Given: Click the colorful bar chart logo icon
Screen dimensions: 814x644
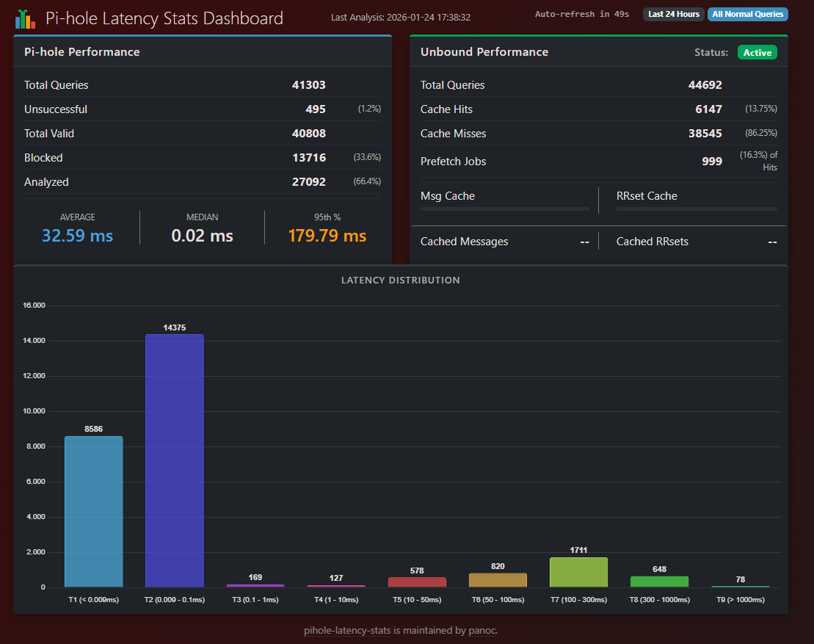Looking at the screenshot, I should coord(25,18).
